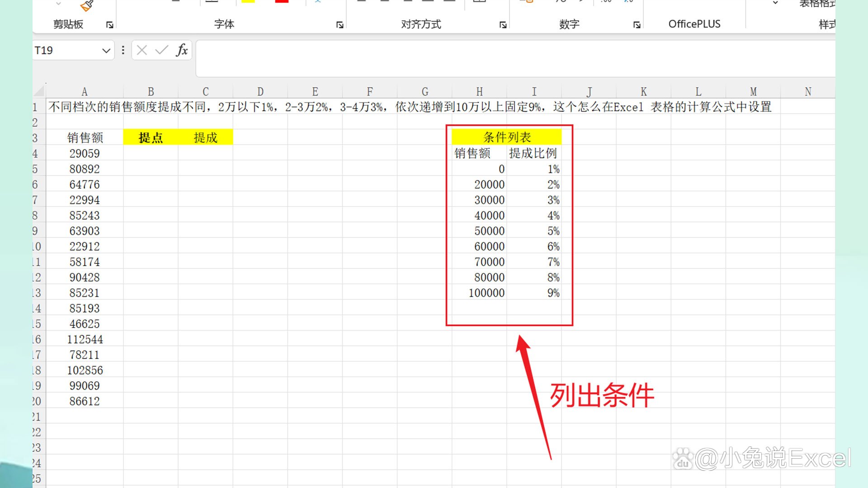868x488 pixels.
Task: Click the T19 Name Box field
Action: pos(67,50)
